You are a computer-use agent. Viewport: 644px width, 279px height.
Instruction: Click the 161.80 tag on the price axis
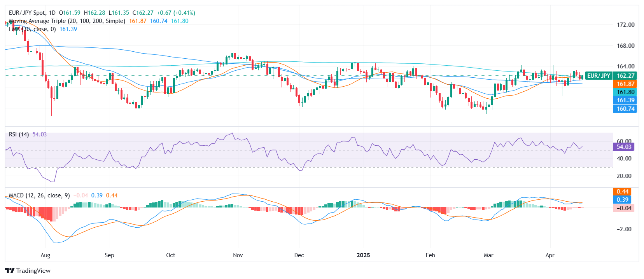click(625, 92)
